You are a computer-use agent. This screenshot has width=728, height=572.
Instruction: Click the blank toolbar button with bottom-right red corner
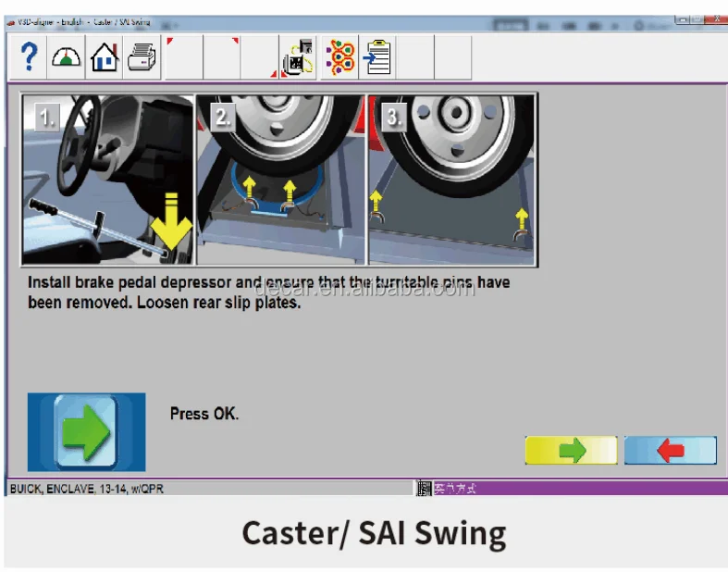[260, 56]
